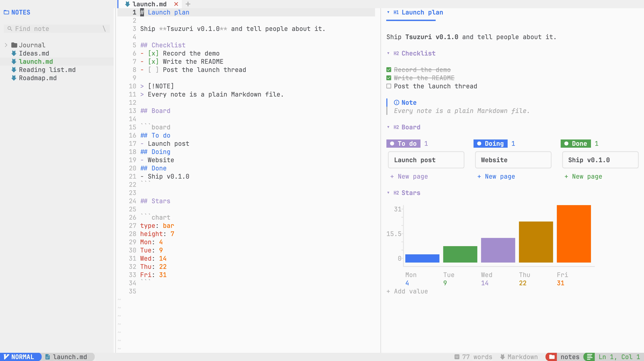
Task: Collapse the H2 Stars section
Action: [x=388, y=193]
